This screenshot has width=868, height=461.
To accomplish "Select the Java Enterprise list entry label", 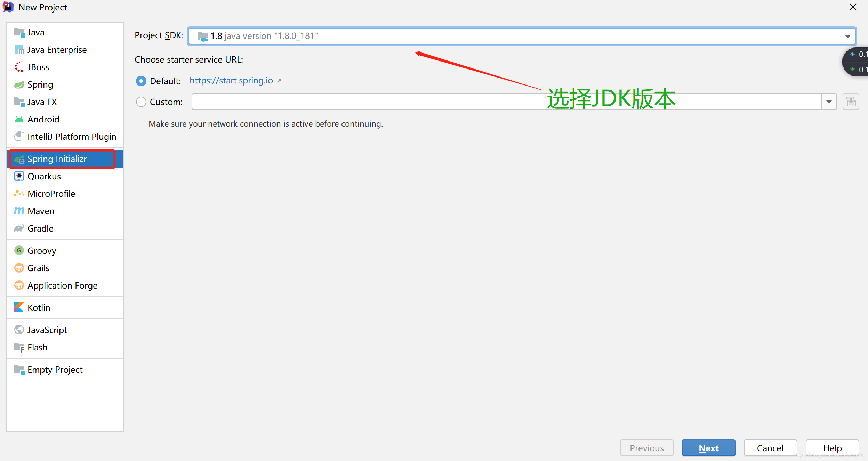I will coord(57,50).
